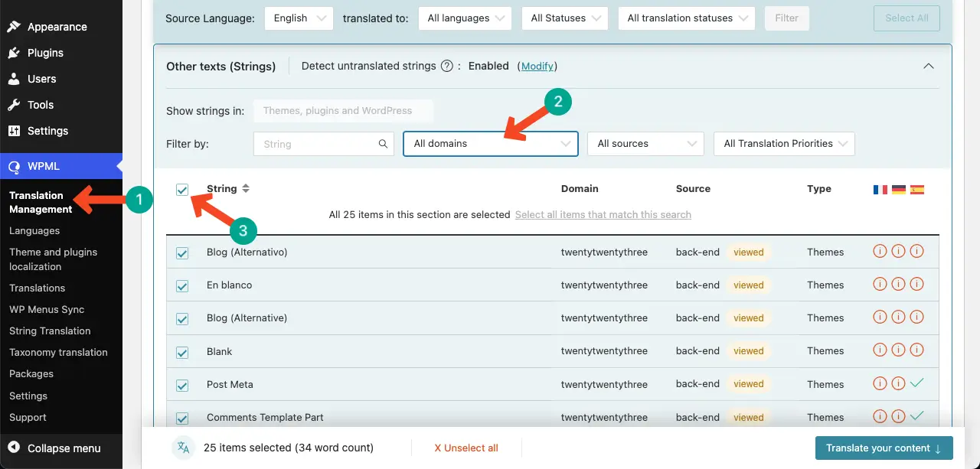Screen dimensions: 980x469
Task: Click the Spanish green checkmark for Post Meta
Action: tap(916, 383)
